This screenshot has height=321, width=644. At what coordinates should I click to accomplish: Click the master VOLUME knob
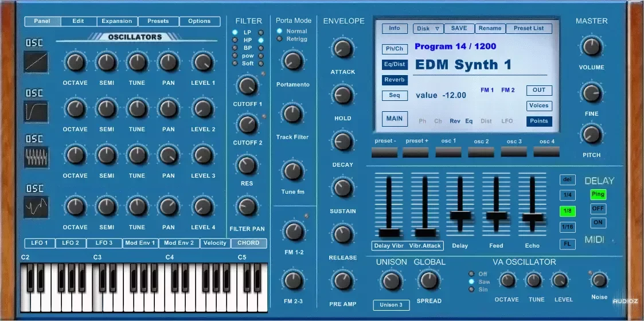(591, 46)
